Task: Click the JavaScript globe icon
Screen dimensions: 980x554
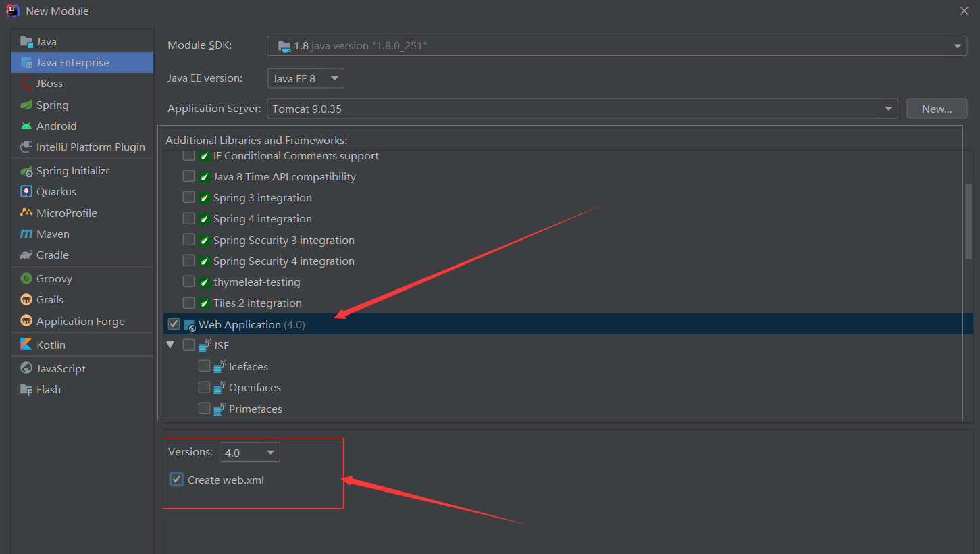Action: pyautogui.click(x=26, y=369)
